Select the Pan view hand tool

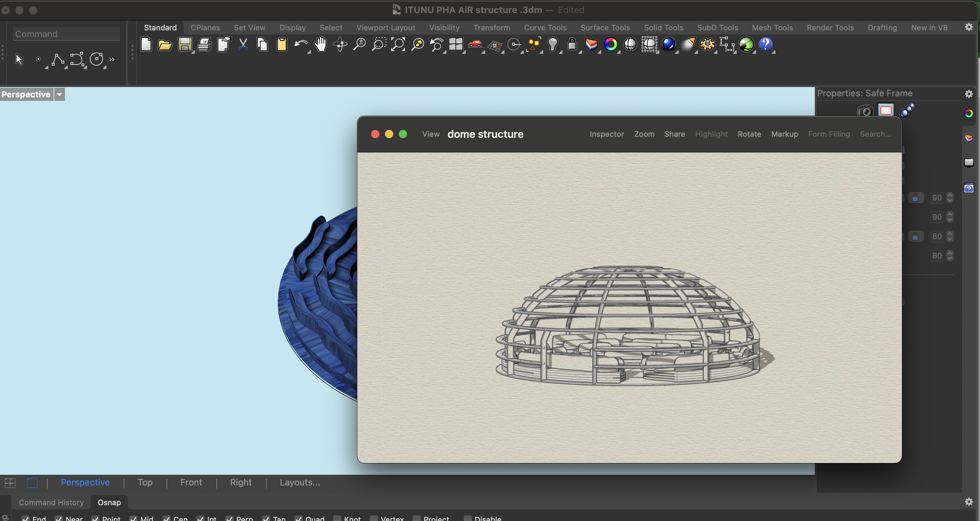[x=320, y=45]
